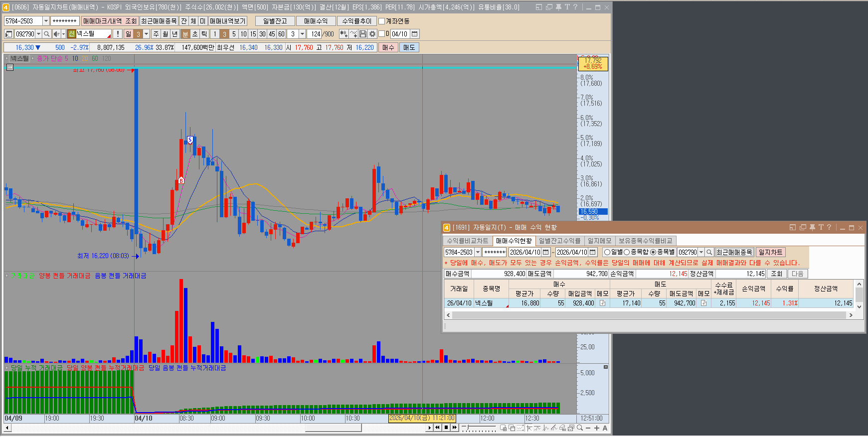Toggle the 주 (weekly) chart period button
Viewport: 868px width, 437px height.
click(156, 34)
